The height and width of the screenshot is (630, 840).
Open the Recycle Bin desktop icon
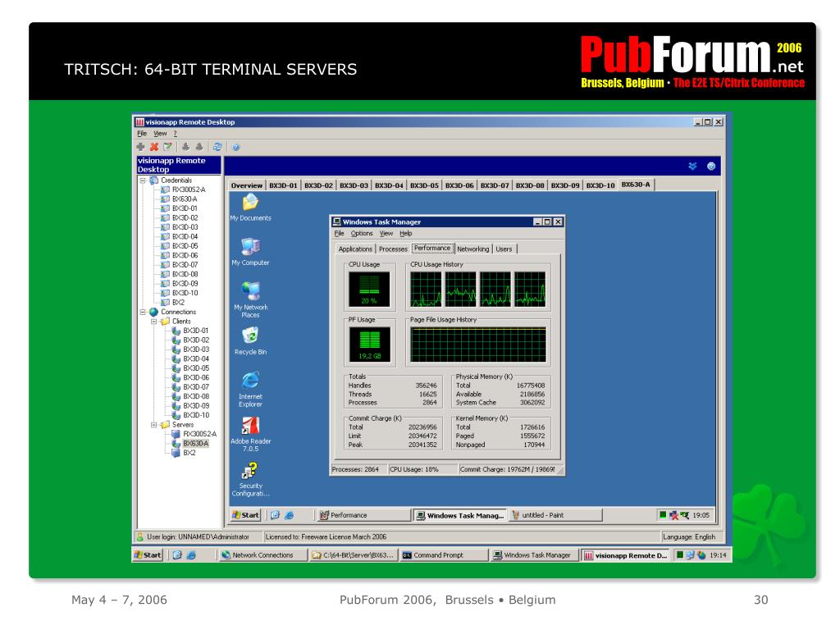(x=250, y=341)
